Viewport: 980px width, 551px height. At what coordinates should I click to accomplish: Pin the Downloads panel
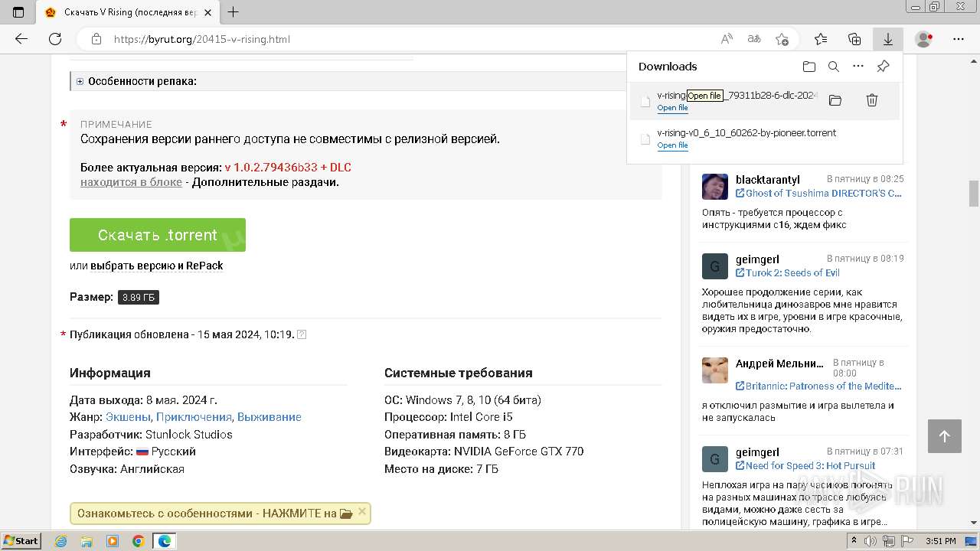[883, 67]
